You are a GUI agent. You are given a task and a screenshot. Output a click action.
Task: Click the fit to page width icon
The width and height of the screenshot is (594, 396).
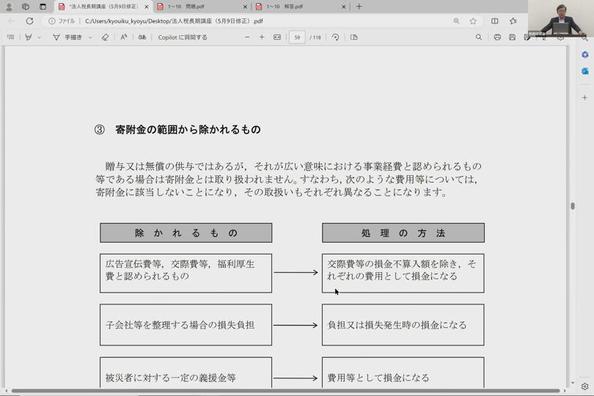277,37
